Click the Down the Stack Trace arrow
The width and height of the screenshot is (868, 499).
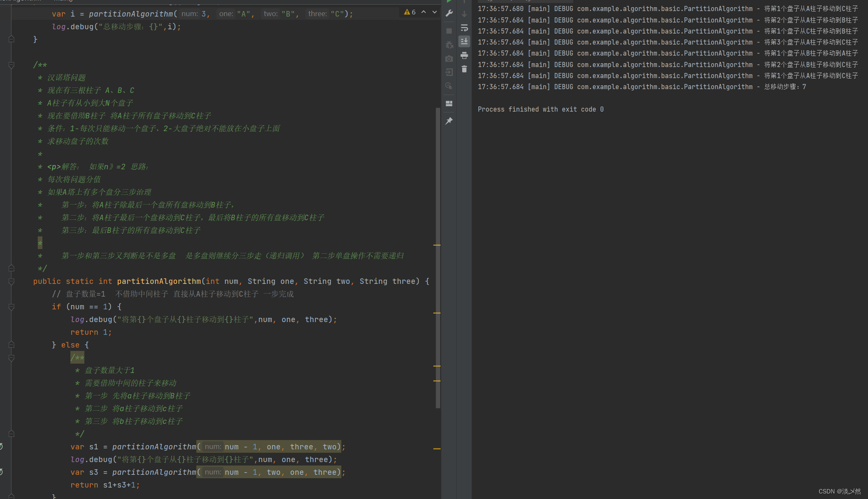pos(464,14)
